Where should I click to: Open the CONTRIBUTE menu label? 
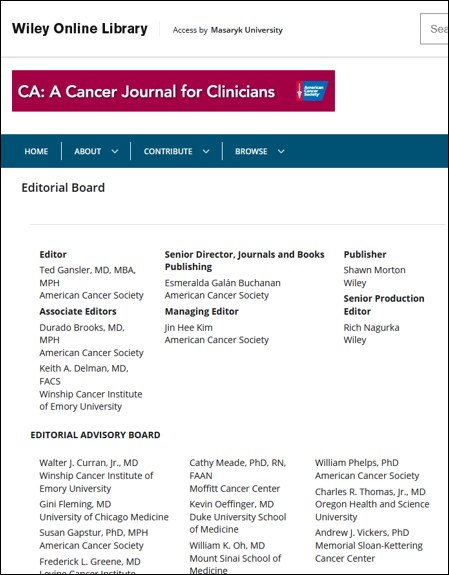168,151
